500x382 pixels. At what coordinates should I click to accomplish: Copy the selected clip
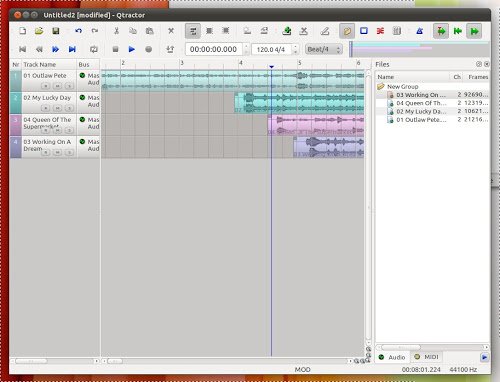tap(133, 31)
